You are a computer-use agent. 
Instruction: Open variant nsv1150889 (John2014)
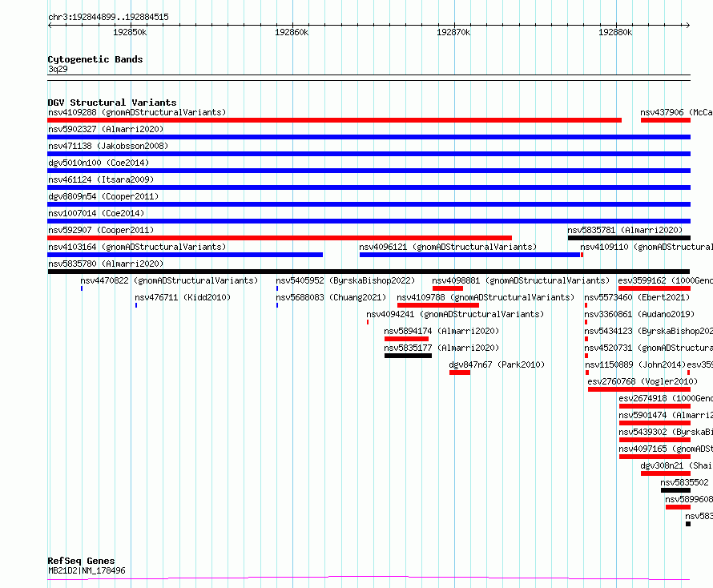[x=635, y=364]
